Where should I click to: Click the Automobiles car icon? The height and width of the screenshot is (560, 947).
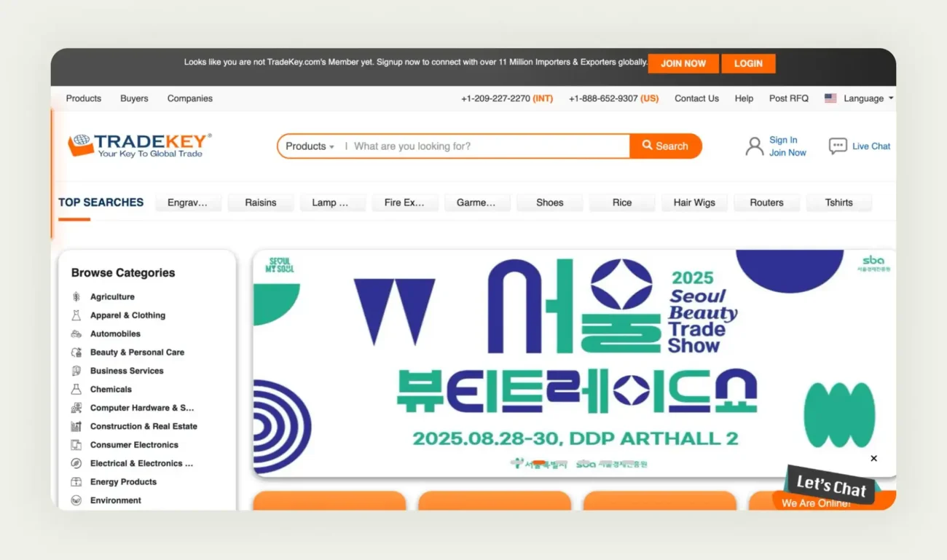[75, 334]
